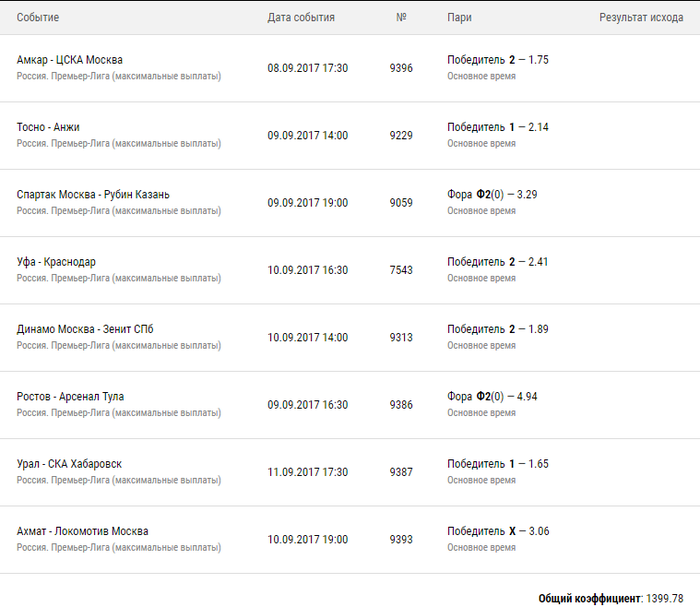Click bet Победитель 2 – 1.75
Screen dimensions: 700x607
(498, 60)
